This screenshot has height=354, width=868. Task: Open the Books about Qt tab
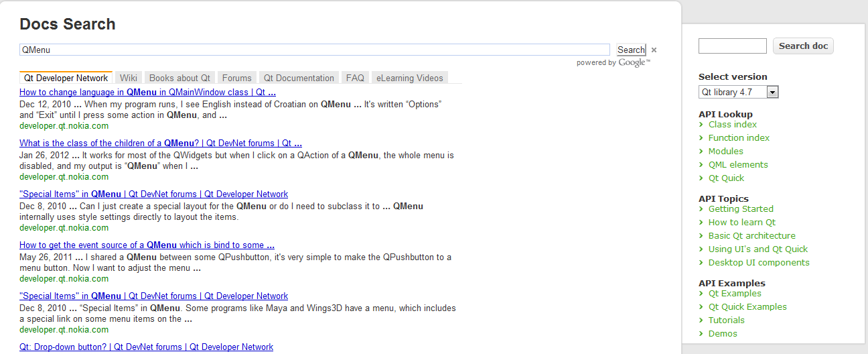(179, 78)
